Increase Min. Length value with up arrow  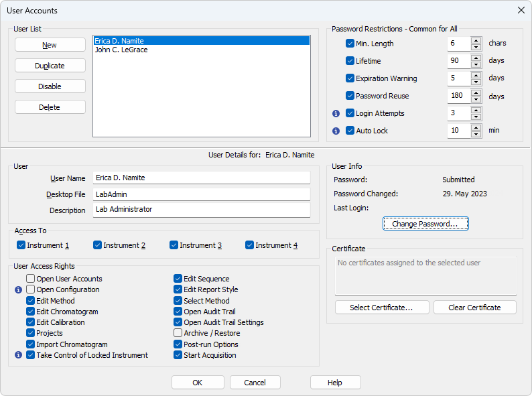[x=476, y=40]
